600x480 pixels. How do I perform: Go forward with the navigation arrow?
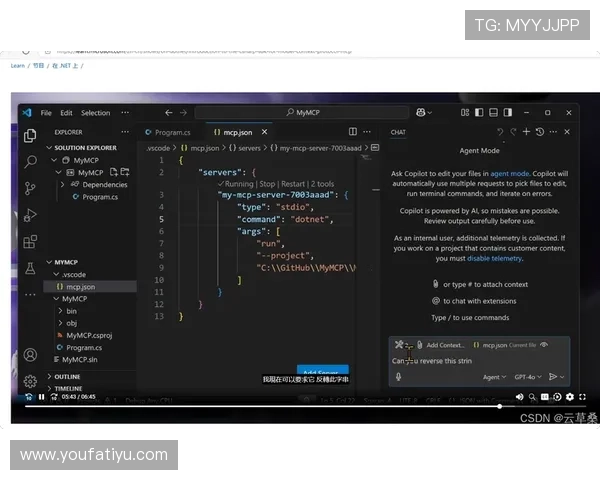[184, 113]
